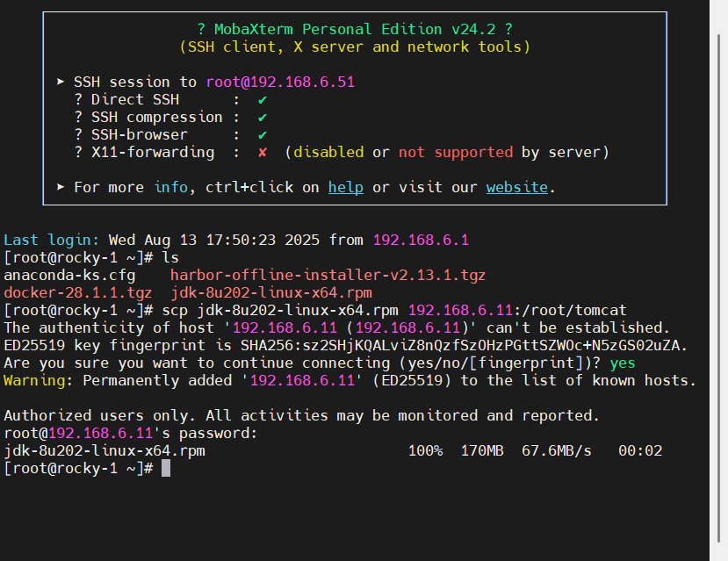Select docker-28.1.1.tgz file name
The height and width of the screenshot is (561, 728).
78,293
